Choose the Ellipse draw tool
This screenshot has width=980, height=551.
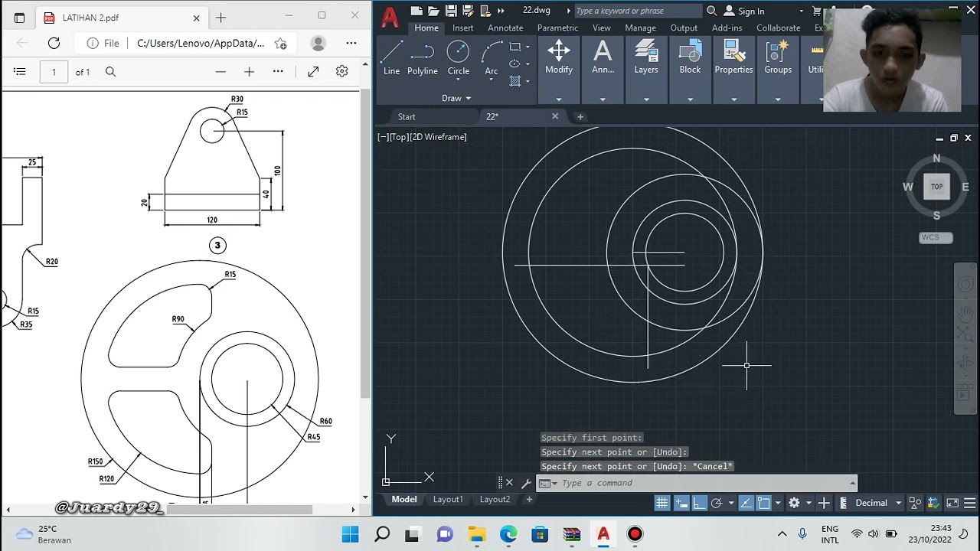(514, 64)
